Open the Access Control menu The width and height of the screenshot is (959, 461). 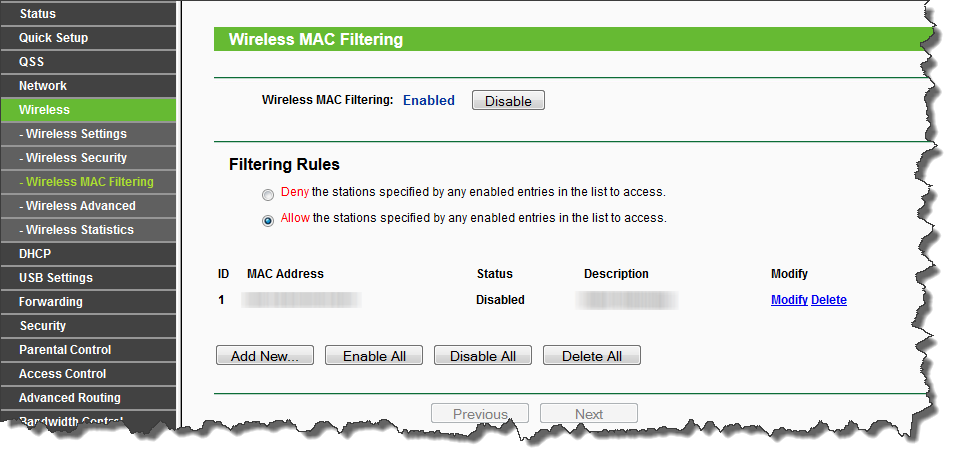click(x=62, y=374)
